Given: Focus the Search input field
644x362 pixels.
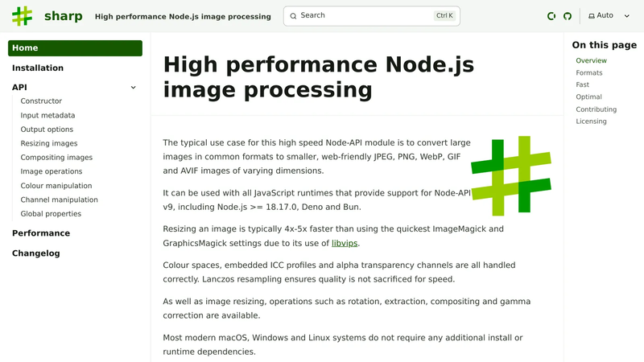Looking at the screenshot, I should 371,16.
